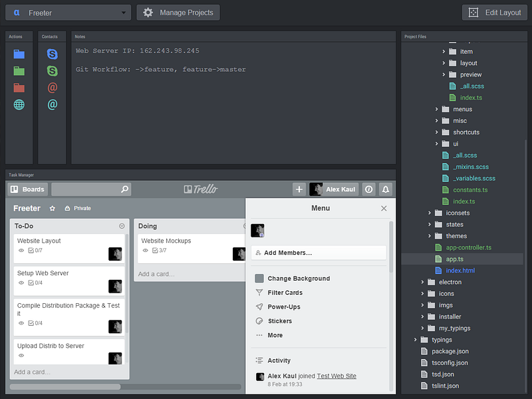Launch the globe web action icon

point(19,104)
